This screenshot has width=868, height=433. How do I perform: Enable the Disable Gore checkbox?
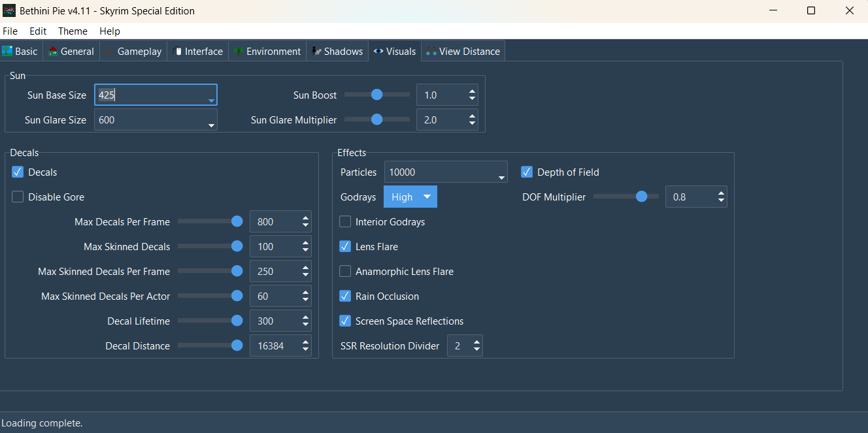[18, 197]
